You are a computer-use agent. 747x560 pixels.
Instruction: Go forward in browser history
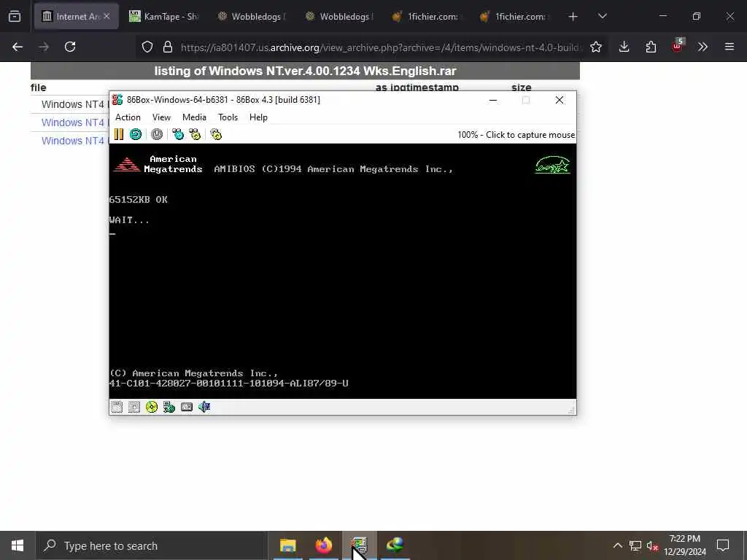pos(44,47)
